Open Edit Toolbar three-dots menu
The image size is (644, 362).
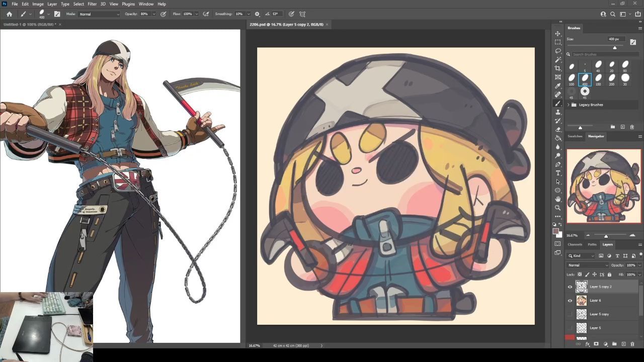(557, 216)
